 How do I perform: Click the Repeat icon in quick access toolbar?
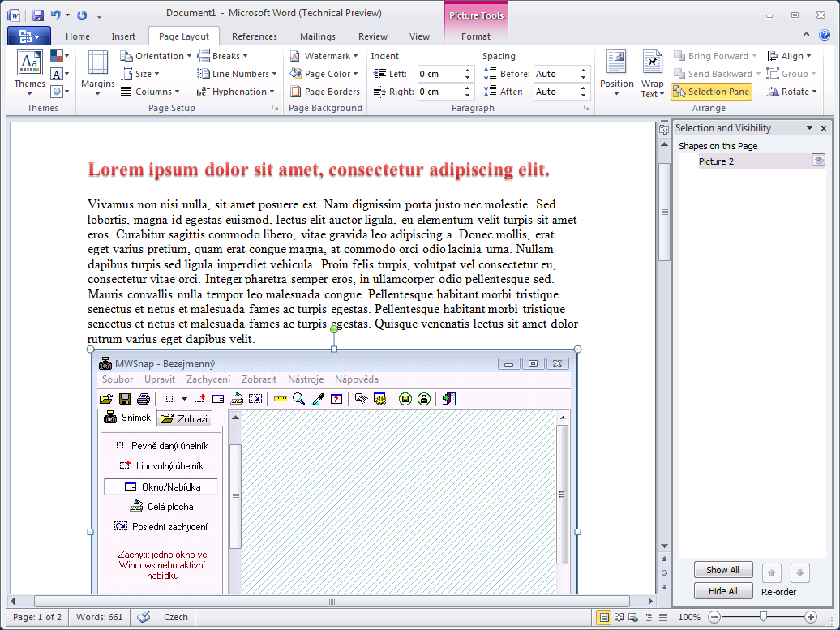tap(82, 15)
